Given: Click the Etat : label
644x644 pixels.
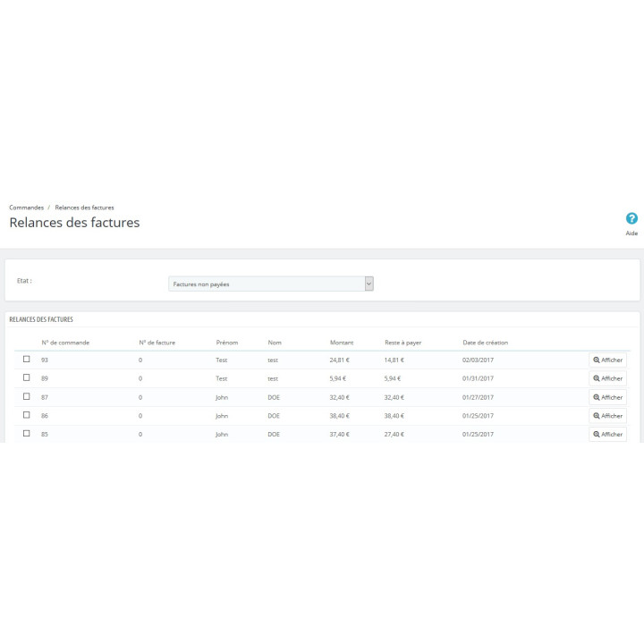Looking at the screenshot, I should (24, 281).
